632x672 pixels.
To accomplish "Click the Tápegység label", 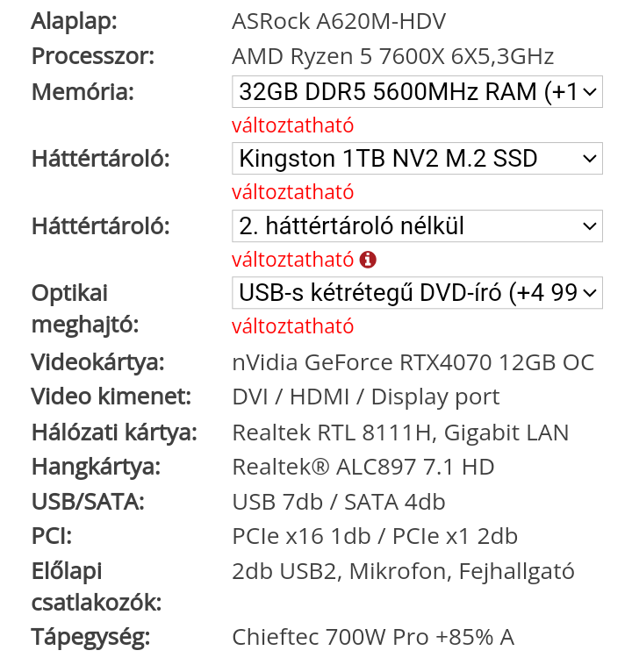I will 91,638.
